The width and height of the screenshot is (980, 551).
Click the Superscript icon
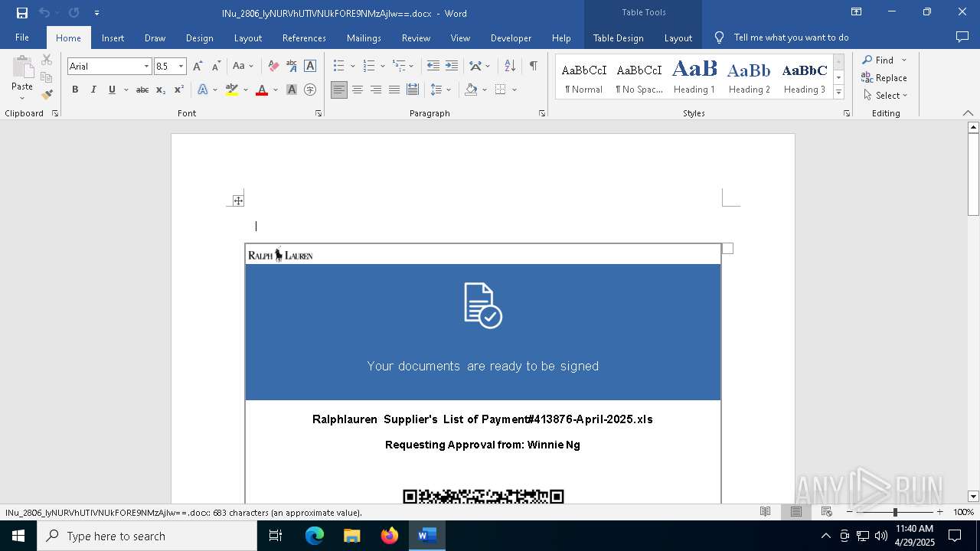pyautogui.click(x=178, y=90)
